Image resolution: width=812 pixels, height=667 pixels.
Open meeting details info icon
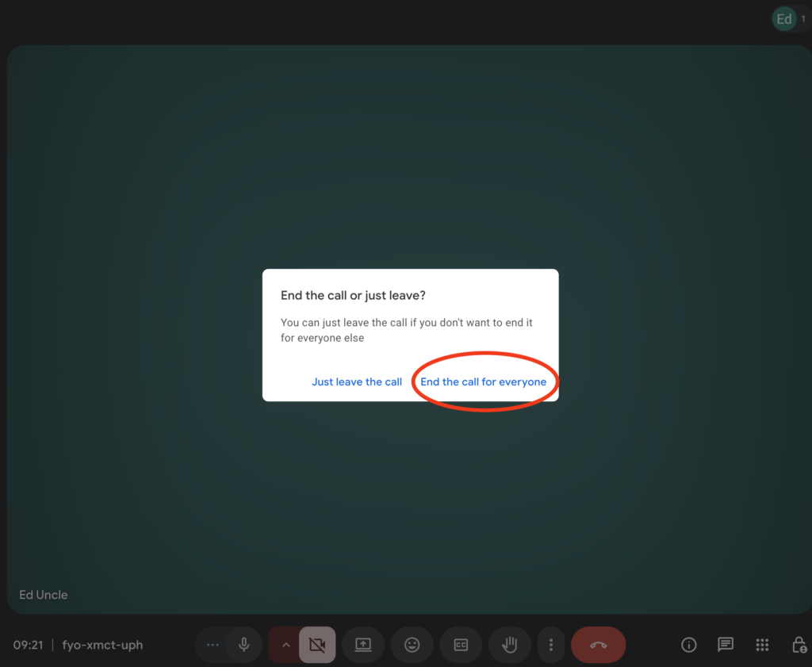(x=689, y=645)
